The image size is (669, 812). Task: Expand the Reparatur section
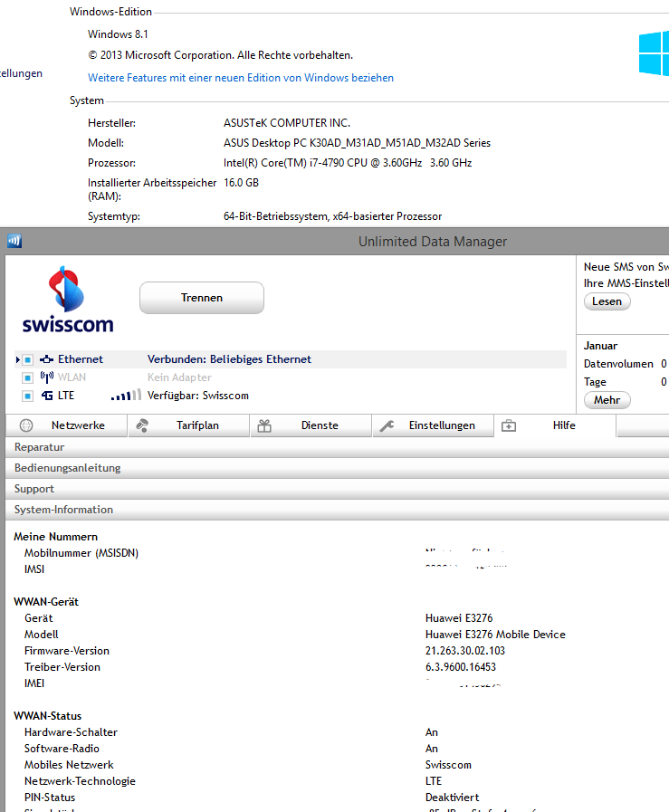click(x=39, y=447)
